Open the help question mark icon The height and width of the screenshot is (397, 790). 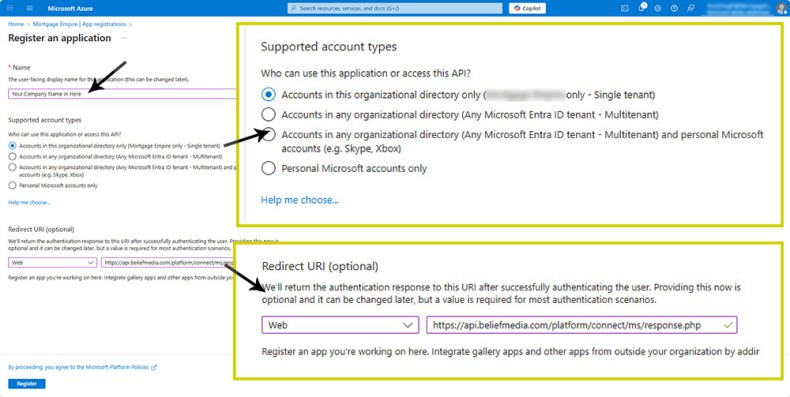(x=674, y=9)
